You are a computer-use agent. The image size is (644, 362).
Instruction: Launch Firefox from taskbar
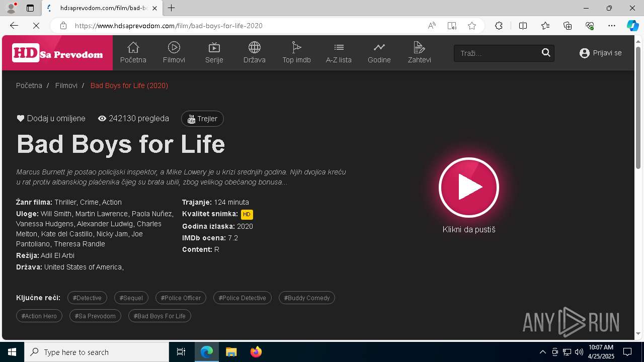256,352
